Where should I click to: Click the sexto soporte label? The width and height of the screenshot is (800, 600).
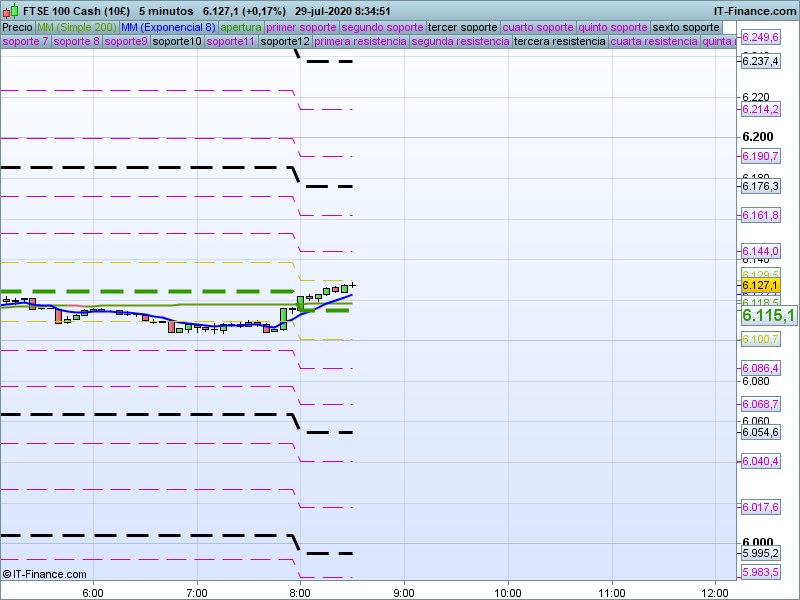click(685, 27)
